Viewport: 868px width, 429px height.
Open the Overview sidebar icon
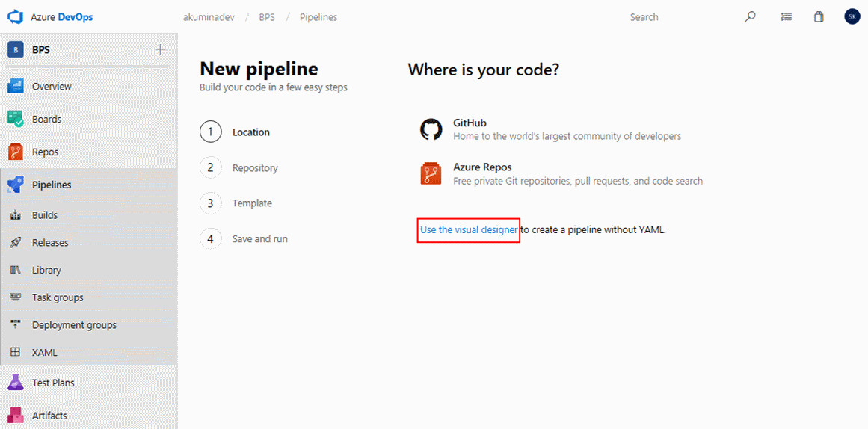16,87
